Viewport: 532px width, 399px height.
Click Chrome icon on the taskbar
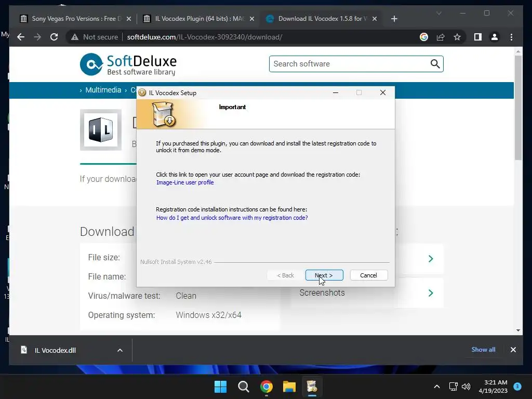(267, 387)
